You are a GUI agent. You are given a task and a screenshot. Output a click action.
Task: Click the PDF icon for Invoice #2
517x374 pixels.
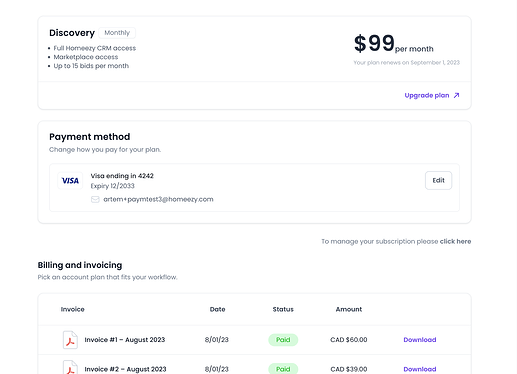coord(70,367)
